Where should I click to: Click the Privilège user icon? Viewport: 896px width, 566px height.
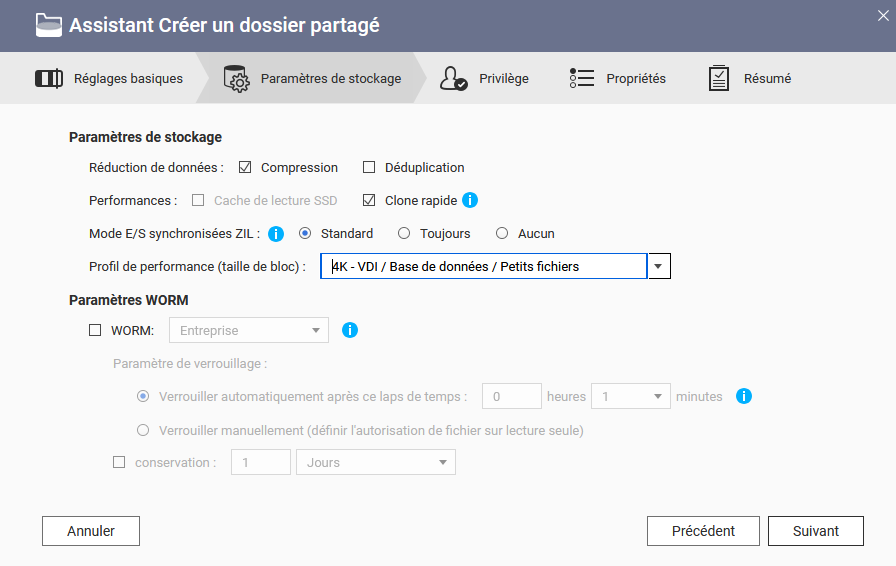coord(454,78)
